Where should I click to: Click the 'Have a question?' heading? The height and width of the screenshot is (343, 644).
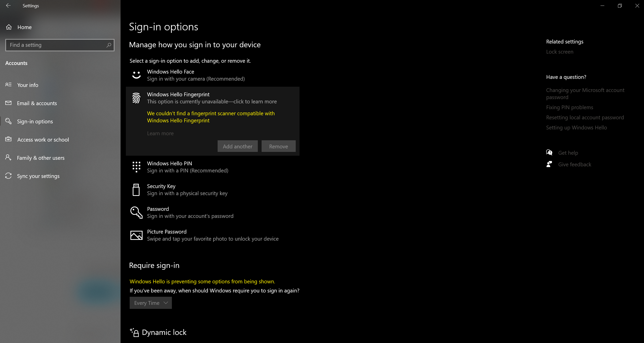coord(566,77)
